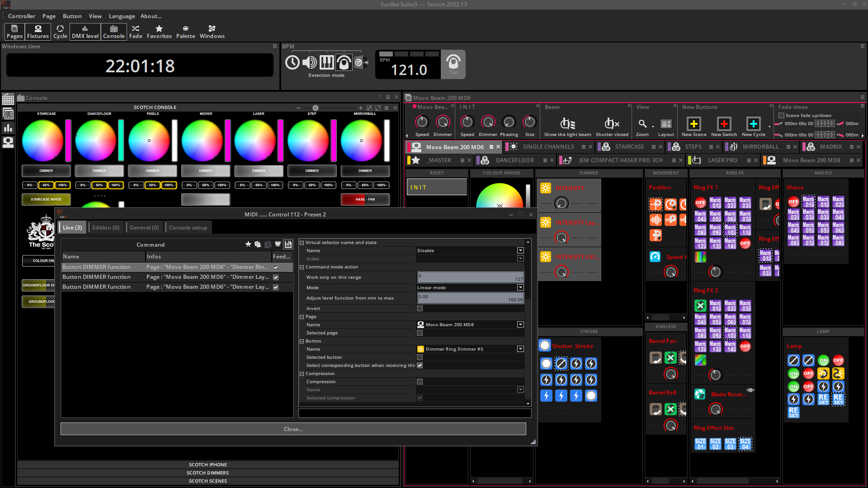Select the DANCEFLOOR page tab
This screenshot has height=488, width=868.
click(x=515, y=160)
